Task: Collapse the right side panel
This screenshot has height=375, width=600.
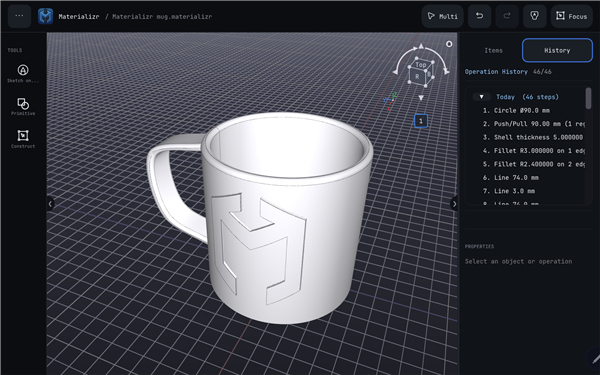Action: (x=454, y=204)
